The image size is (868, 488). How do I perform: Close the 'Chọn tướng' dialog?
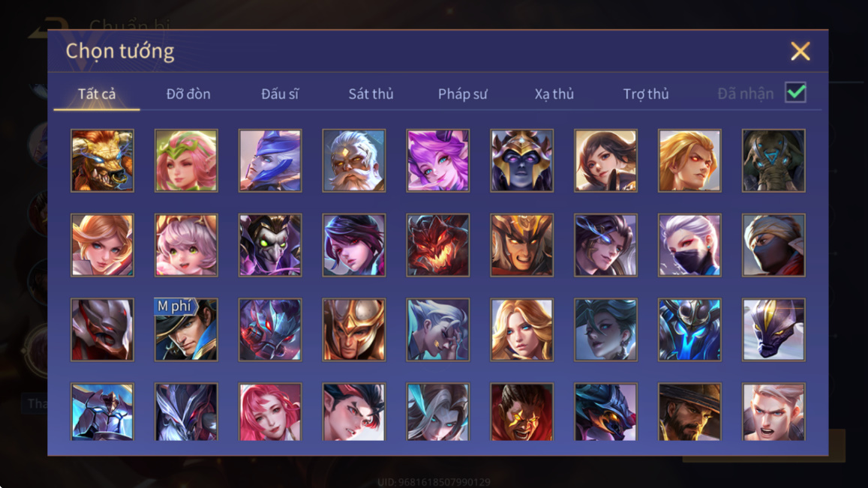(x=800, y=52)
